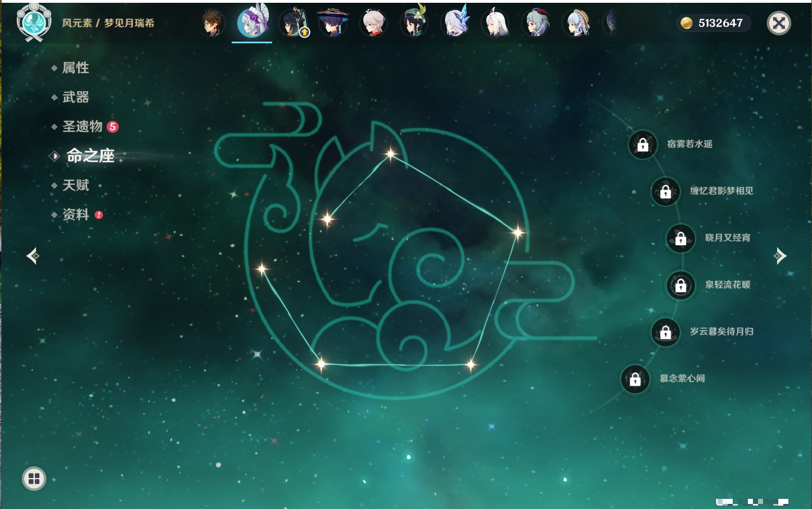Click the locked 宿雾若水遥 constellation node

[643, 145]
